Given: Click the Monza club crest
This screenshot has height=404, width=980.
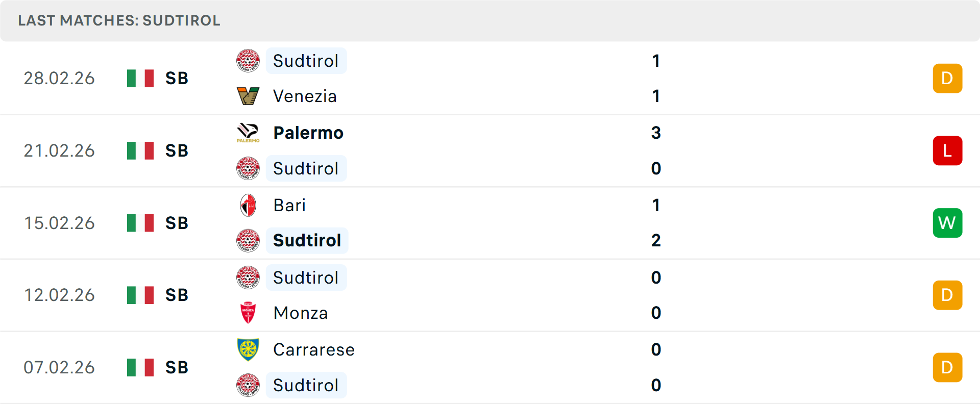Looking at the screenshot, I should tap(248, 313).
